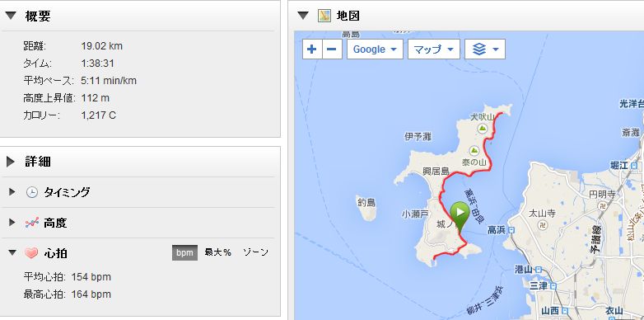Expand the タイミング section
This screenshot has width=644, height=320.
tap(12, 191)
